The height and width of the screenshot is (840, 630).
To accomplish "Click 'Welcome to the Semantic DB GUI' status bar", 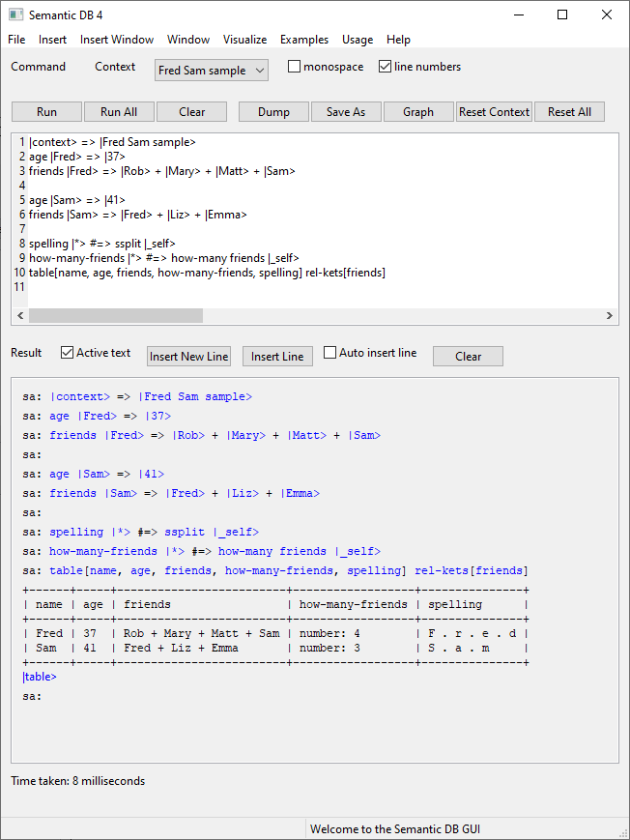I will pyautogui.click(x=395, y=829).
